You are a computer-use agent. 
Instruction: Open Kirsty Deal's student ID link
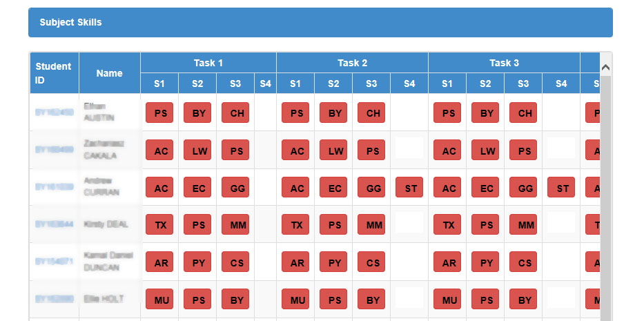click(x=54, y=224)
